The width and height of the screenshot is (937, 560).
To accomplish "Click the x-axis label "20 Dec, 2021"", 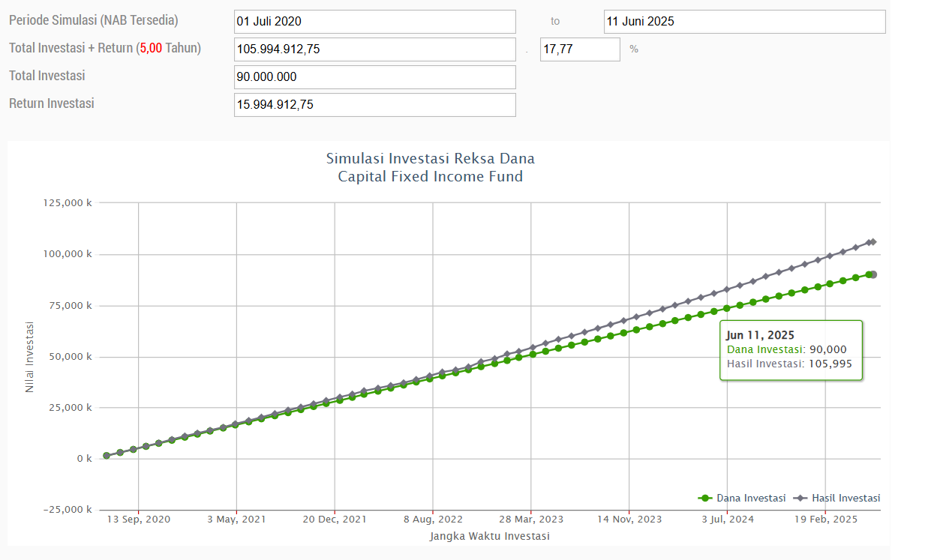I will (335, 520).
